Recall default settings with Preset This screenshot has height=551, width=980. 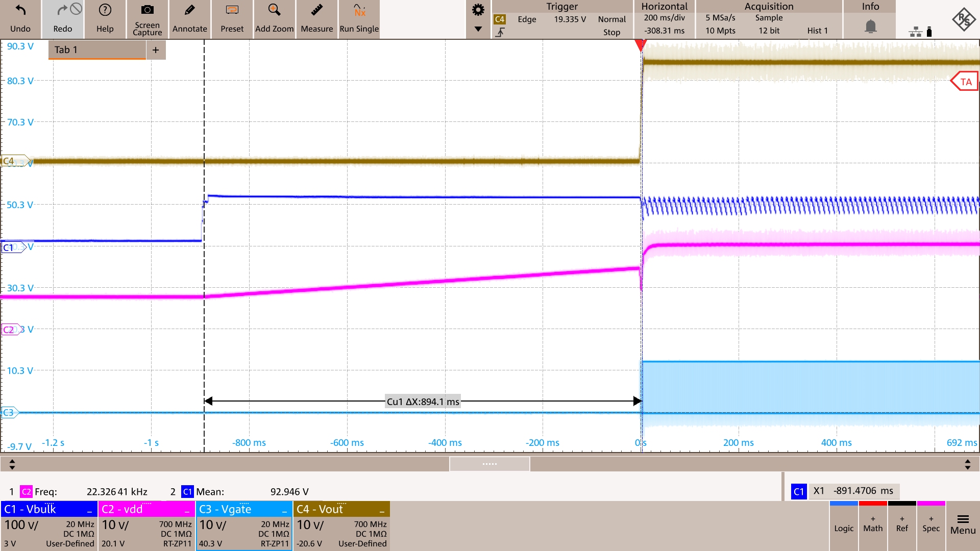[232, 19]
